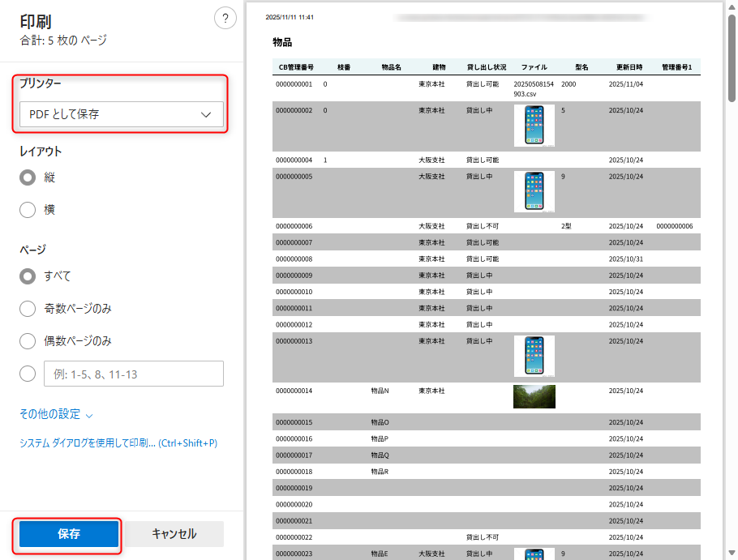Select the すべて pages option
This screenshot has height=560, width=738.
(28, 276)
